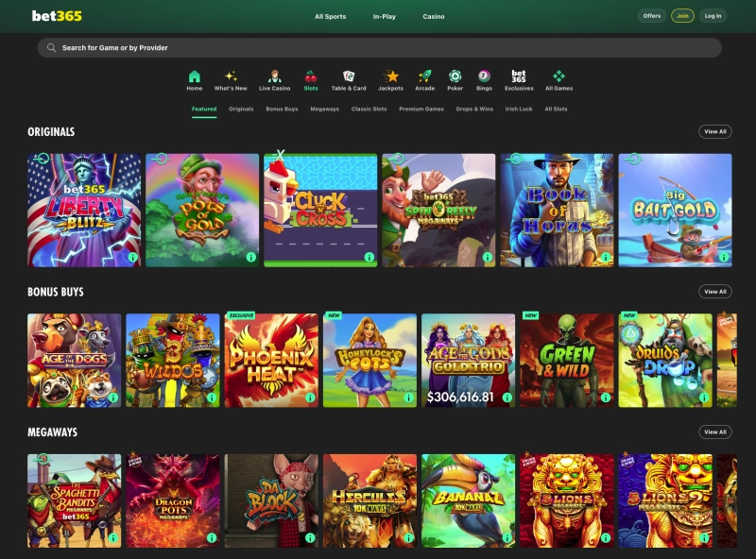
Task: Select the Slots cherry icon
Action: [311, 76]
